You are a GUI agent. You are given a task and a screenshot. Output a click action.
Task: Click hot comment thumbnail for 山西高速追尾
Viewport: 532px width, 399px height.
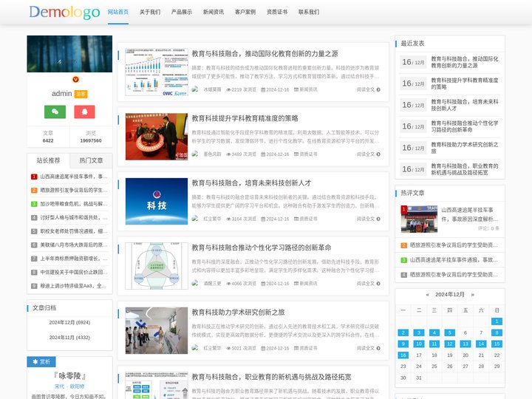(419, 219)
